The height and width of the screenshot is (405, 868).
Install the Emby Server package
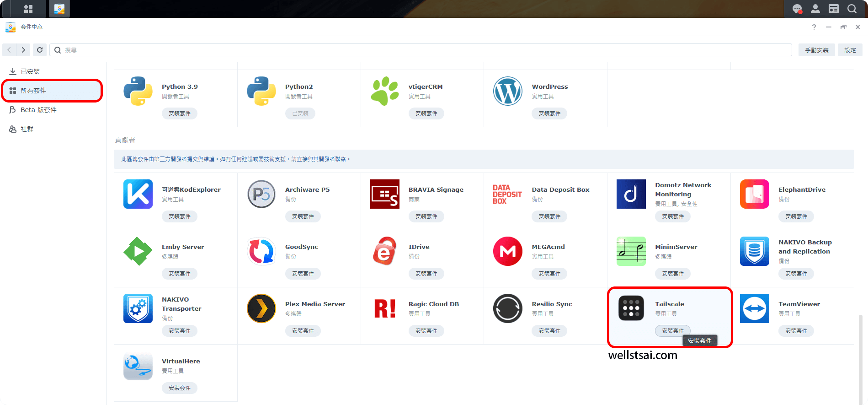[x=180, y=273]
